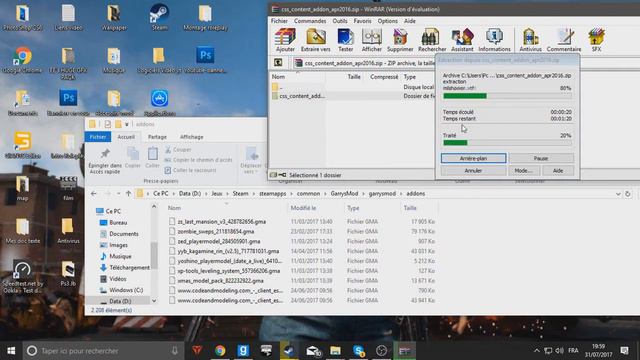Open the Aide menu in WinRAR
This screenshot has width=640, height=360.
click(410, 21)
